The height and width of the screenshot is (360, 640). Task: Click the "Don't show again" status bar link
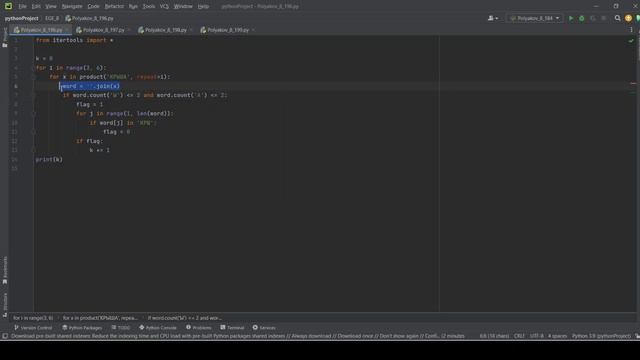point(399,336)
